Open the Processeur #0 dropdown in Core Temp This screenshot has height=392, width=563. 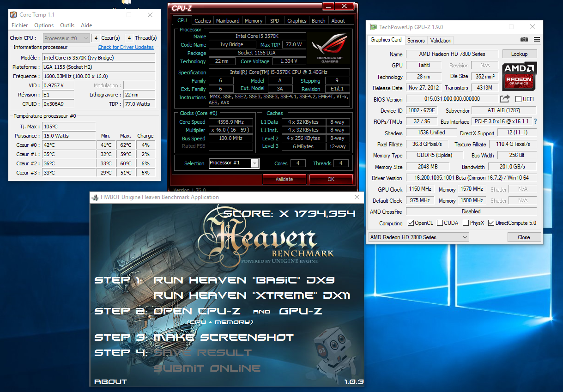pyautogui.click(x=66, y=38)
